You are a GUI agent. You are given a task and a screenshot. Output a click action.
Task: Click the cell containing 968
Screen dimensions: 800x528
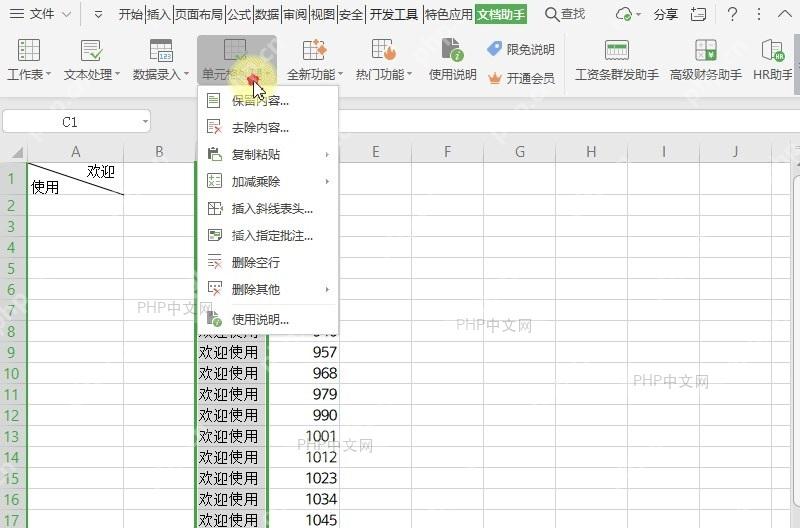click(304, 373)
